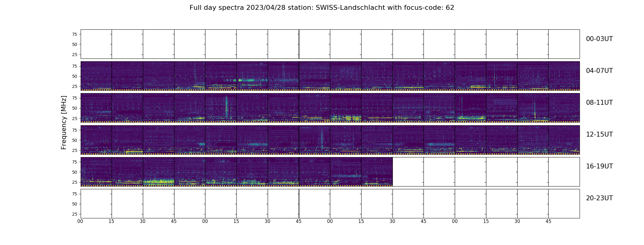644x245 pixels.
Task: Click the green emission band in 04-07UT row
Action: 246,80
